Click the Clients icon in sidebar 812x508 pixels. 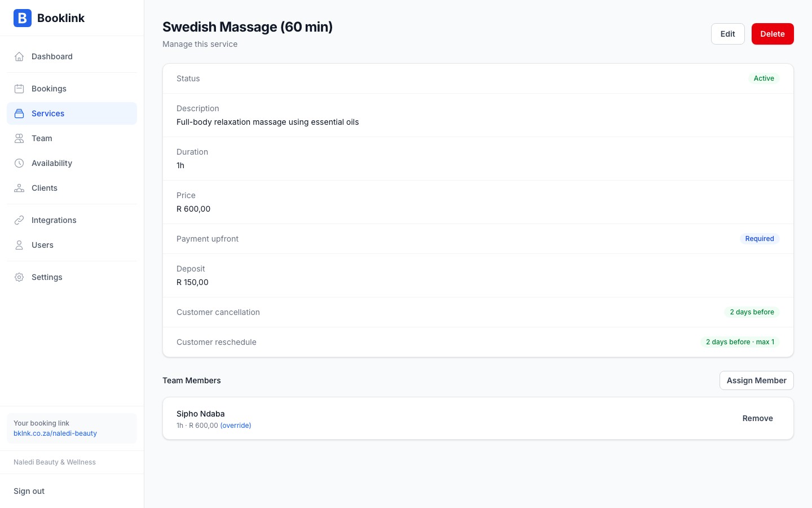[19, 188]
